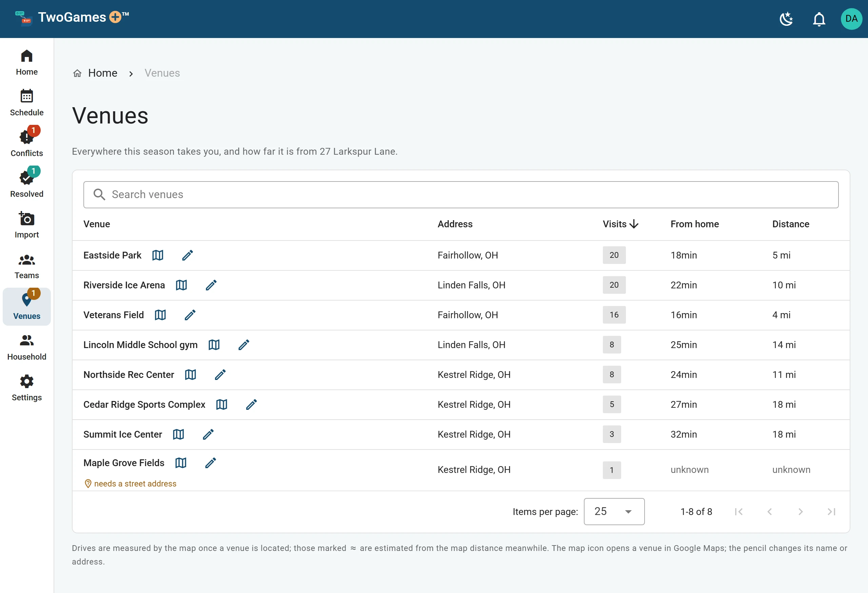Sort by the Visits column header
Viewport: 868px width, 593px height.
pos(620,224)
